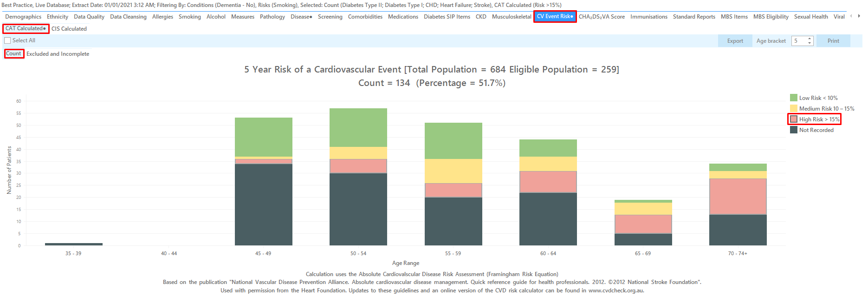Click the Low Risk green legend swatch

[x=794, y=98]
